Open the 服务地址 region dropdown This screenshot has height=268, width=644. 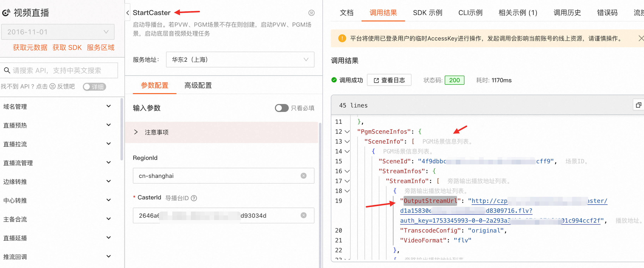pyautogui.click(x=240, y=59)
